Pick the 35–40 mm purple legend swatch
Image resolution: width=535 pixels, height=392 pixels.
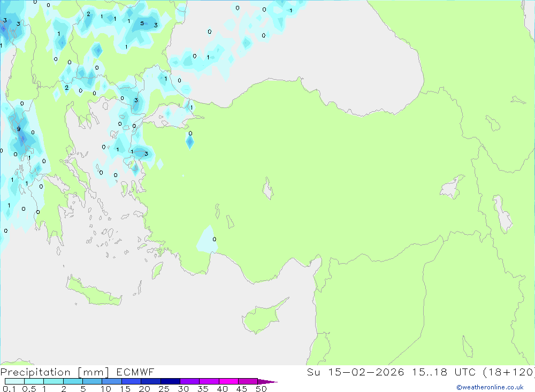[x=209, y=381]
